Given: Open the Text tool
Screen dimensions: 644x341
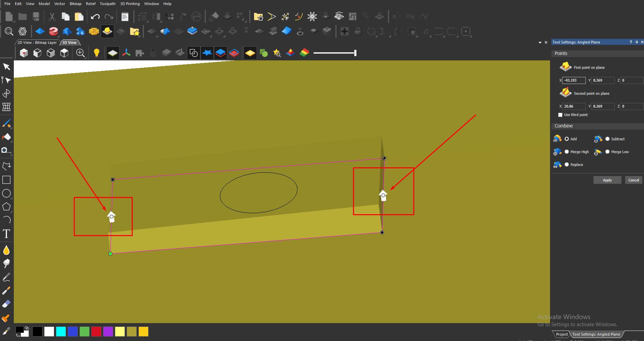Looking at the screenshot, I should click(6, 234).
